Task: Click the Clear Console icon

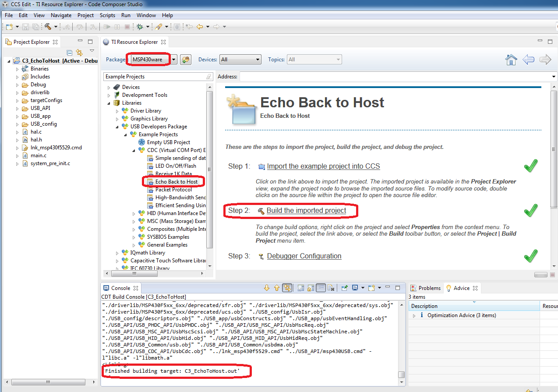Action: (331, 288)
